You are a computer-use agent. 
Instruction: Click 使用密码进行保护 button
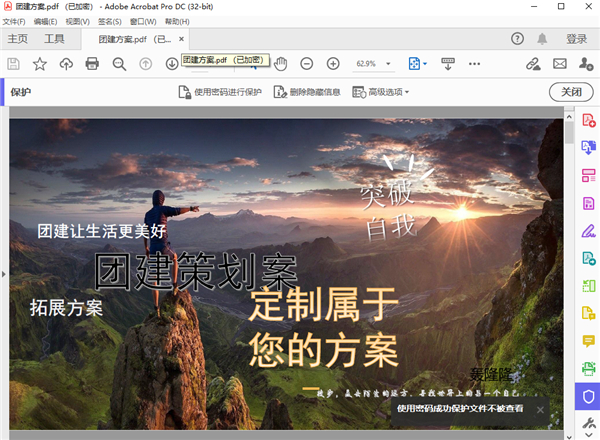point(220,92)
